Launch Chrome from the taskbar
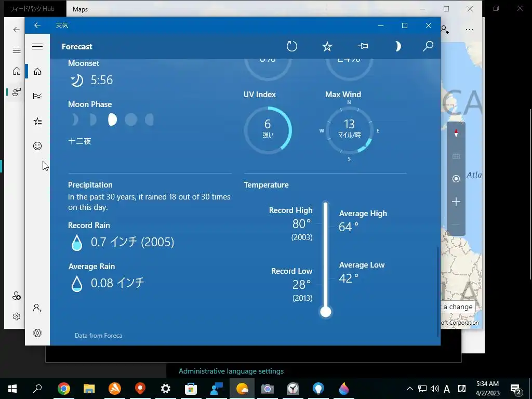 pyautogui.click(x=63, y=389)
